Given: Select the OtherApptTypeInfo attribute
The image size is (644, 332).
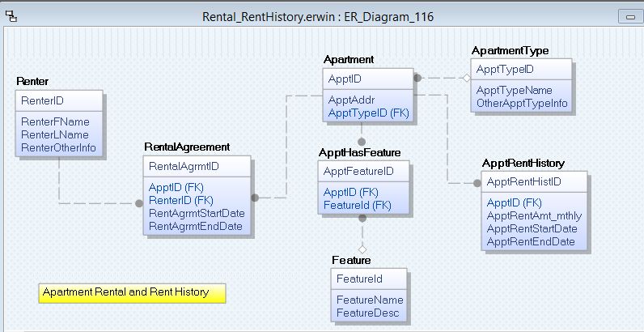Looking at the screenshot, I should [522, 104].
